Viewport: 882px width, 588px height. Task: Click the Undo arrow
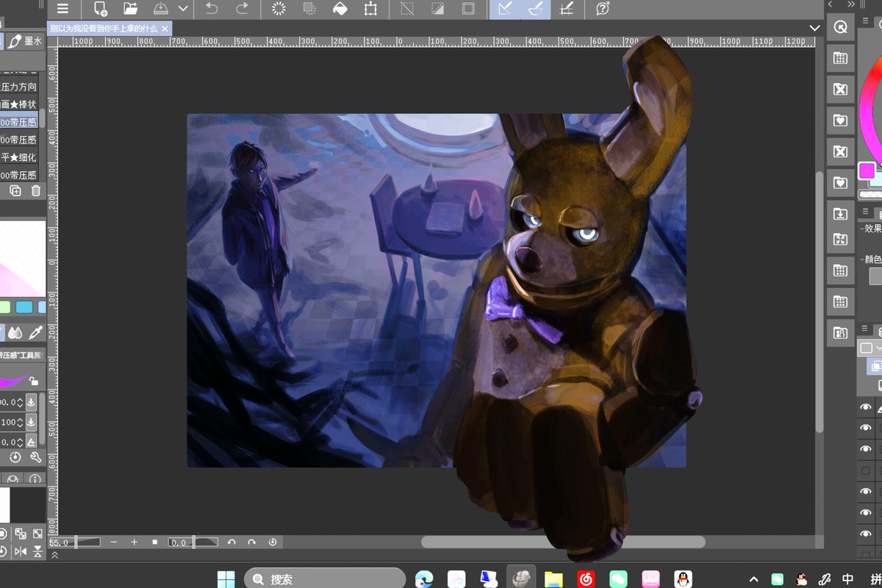point(212,9)
